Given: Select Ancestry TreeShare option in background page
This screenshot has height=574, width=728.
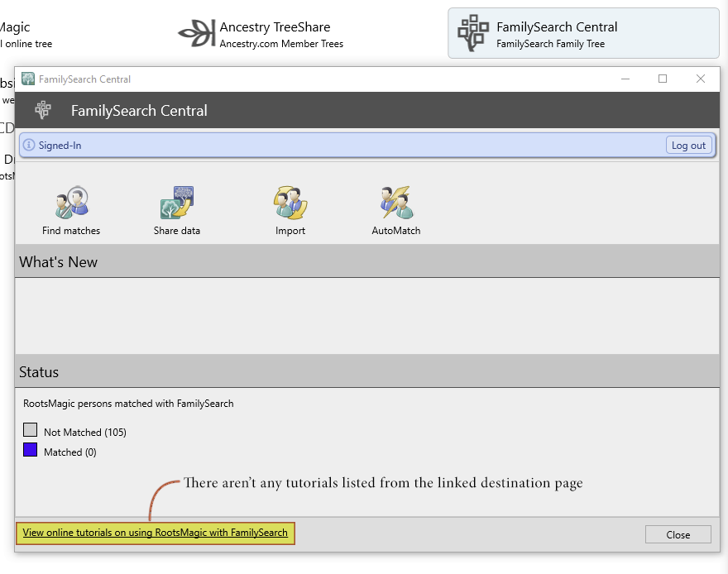Looking at the screenshot, I should click(x=261, y=33).
